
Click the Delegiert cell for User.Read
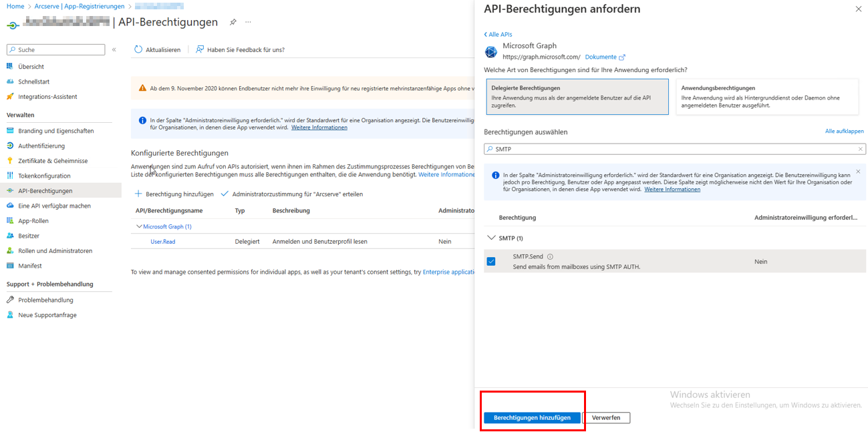(x=247, y=242)
